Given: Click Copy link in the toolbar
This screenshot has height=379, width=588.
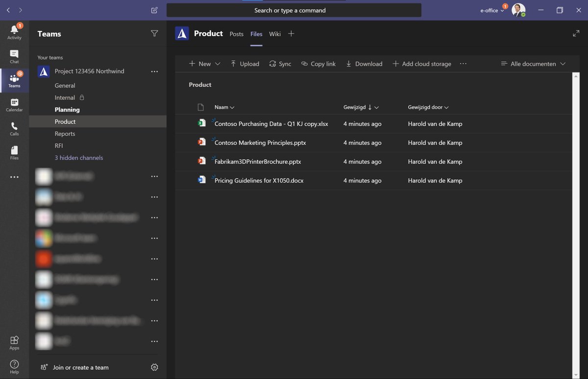Looking at the screenshot, I should 318,64.
